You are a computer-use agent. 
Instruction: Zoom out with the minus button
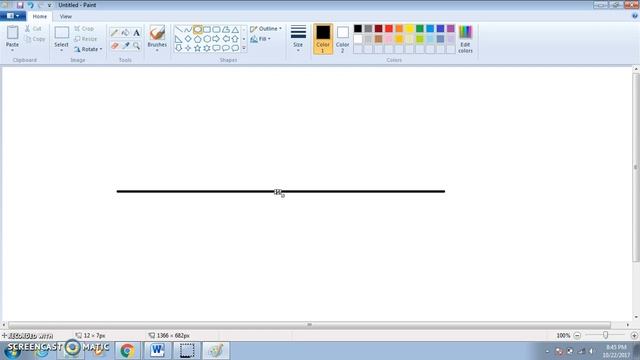tap(577, 336)
